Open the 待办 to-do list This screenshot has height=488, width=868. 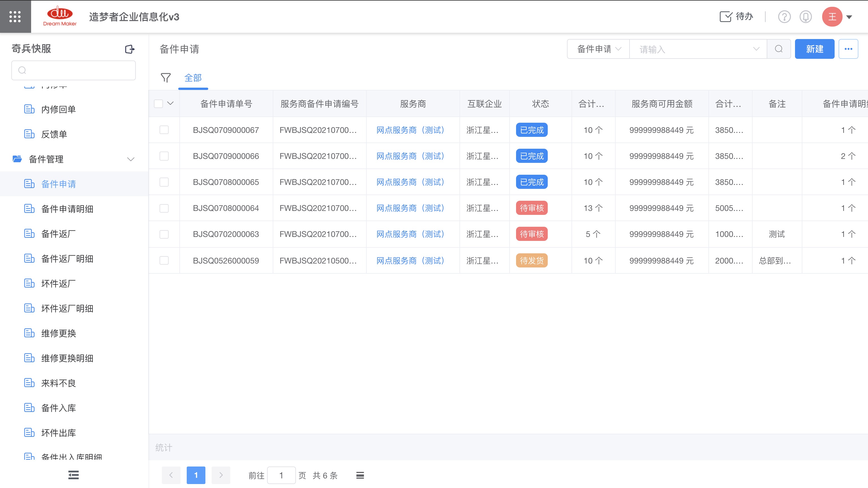(736, 16)
